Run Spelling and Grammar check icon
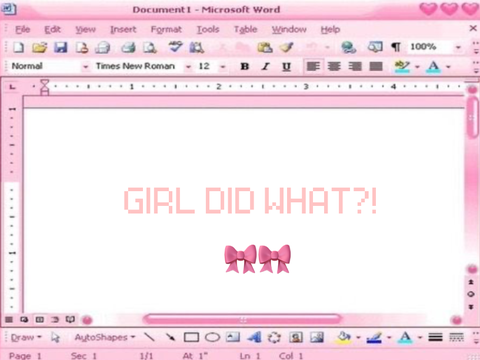 (175, 47)
